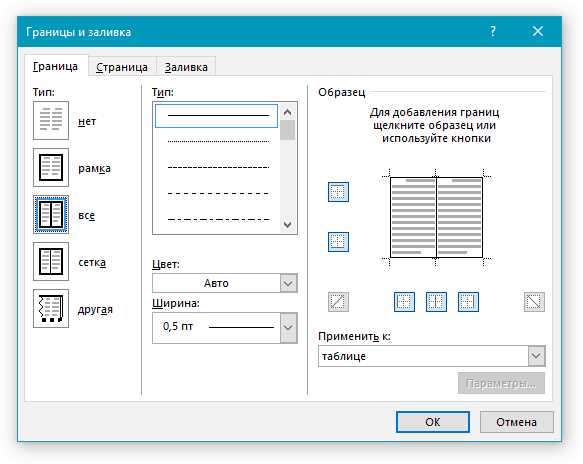
Task: Click the diagonal down border button
Action: point(534,302)
